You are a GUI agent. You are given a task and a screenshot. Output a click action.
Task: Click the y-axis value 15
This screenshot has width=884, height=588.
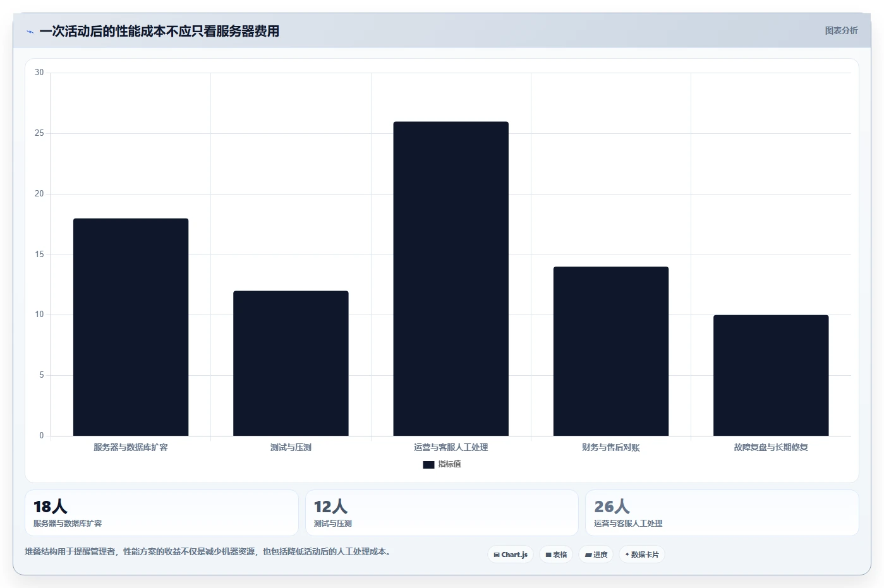point(39,255)
